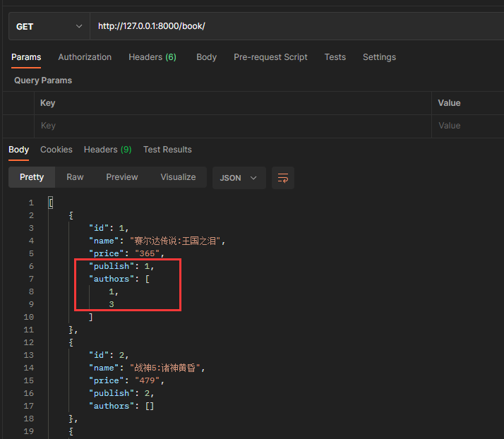Click the request URL field
Viewport: 504px width, 439px height.
pyautogui.click(x=296, y=26)
